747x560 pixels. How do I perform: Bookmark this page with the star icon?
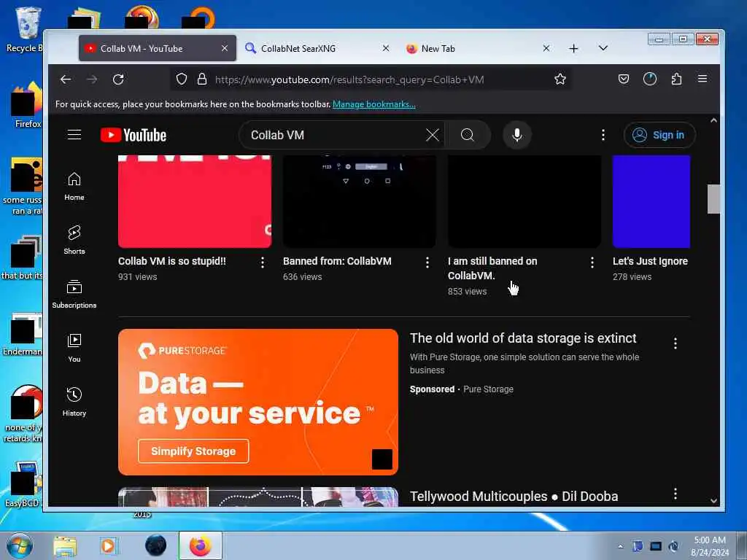pos(560,79)
